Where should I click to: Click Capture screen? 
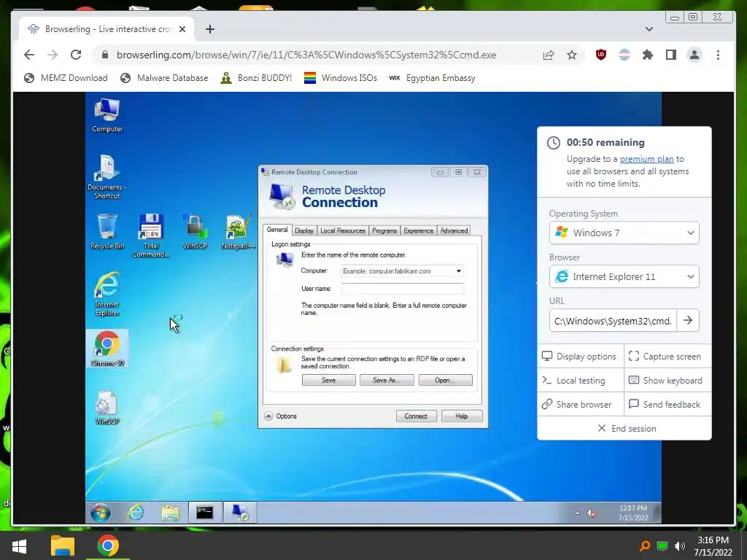pyautogui.click(x=667, y=356)
